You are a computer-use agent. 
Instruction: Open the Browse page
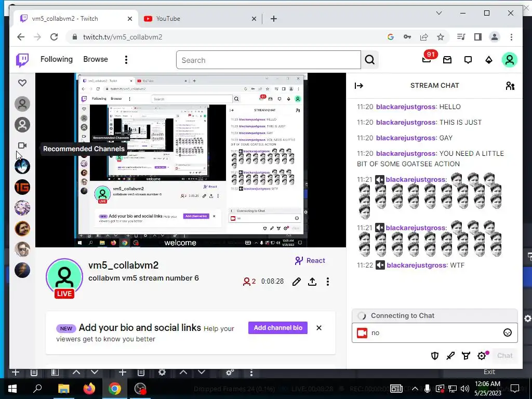click(96, 59)
